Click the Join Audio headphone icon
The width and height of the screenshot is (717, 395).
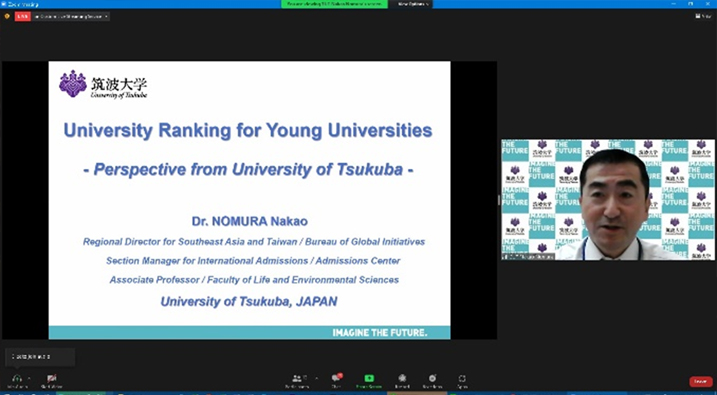coord(17,379)
